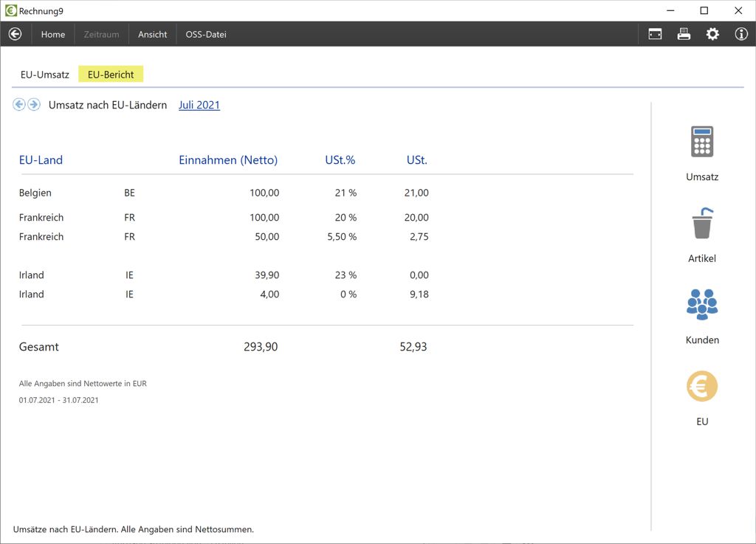Image resolution: width=756 pixels, height=544 pixels.
Task: Open the OSS-Datei menu
Action: coord(206,34)
